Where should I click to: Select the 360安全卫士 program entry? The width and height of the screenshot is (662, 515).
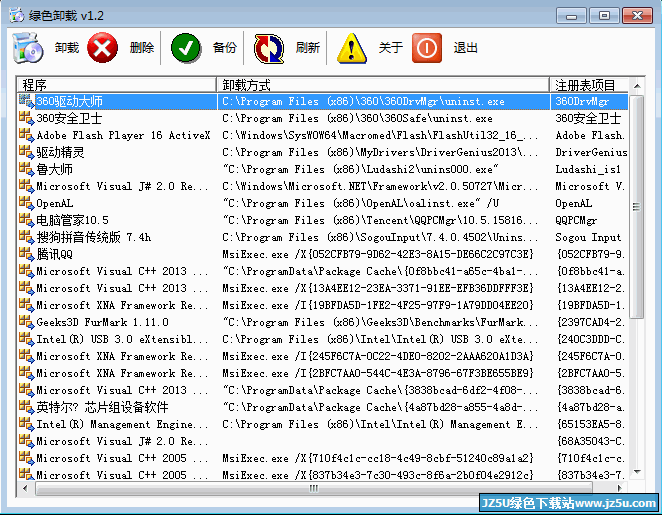[69, 118]
